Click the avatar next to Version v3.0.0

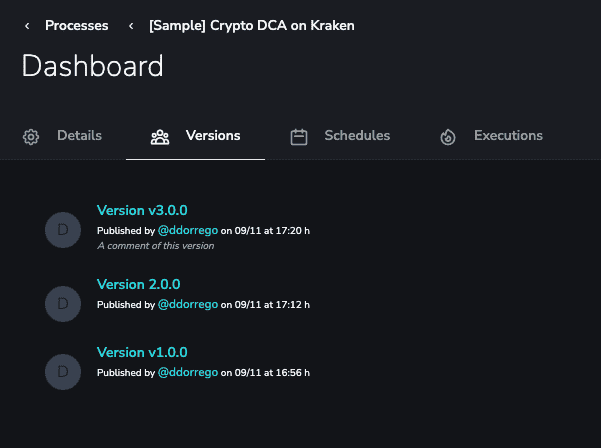[x=63, y=230]
